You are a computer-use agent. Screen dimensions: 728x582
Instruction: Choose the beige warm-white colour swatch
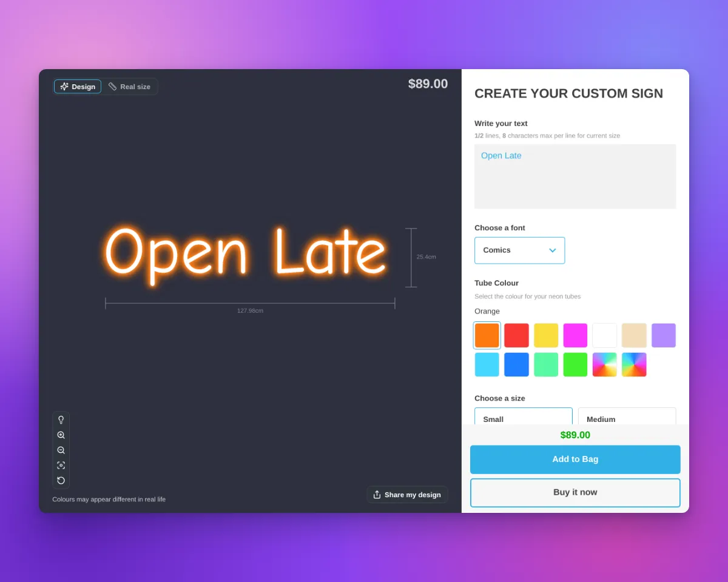click(634, 335)
